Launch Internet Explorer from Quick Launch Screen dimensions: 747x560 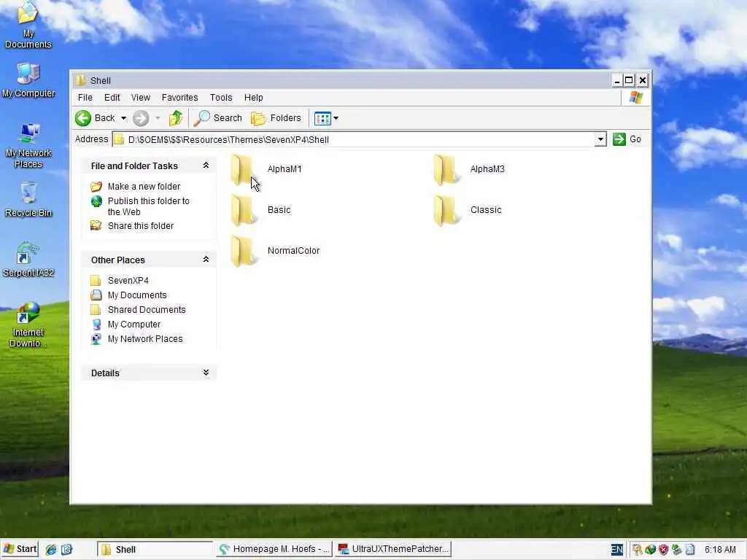(x=50, y=550)
